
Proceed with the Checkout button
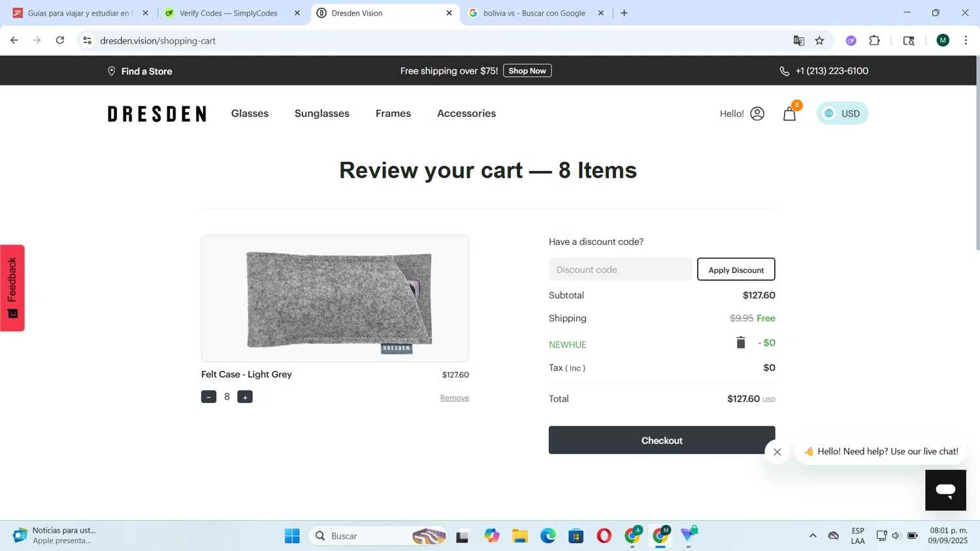pos(662,441)
